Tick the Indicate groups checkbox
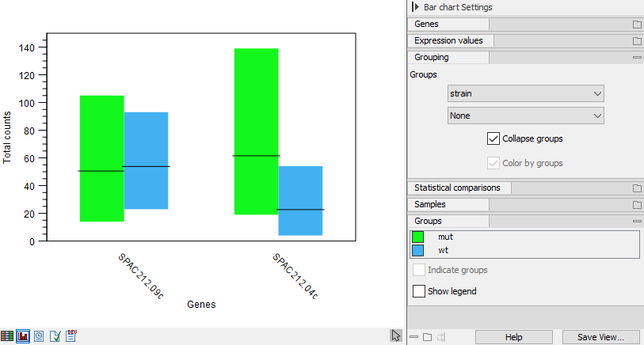Viewport: 644px width, 345px height. (419, 270)
